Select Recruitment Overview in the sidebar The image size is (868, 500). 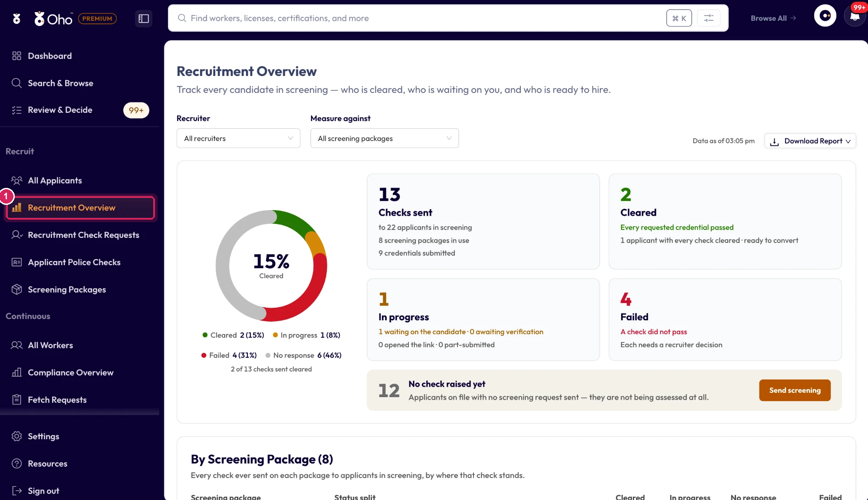[x=81, y=208]
